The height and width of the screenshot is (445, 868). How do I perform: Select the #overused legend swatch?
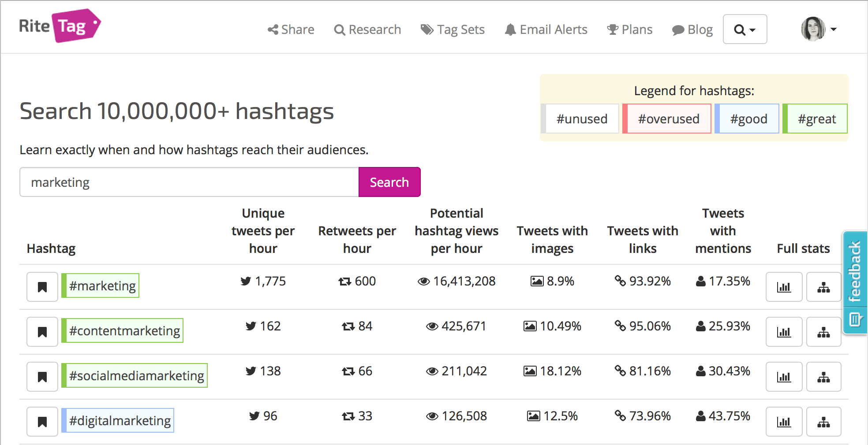point(667,119)
